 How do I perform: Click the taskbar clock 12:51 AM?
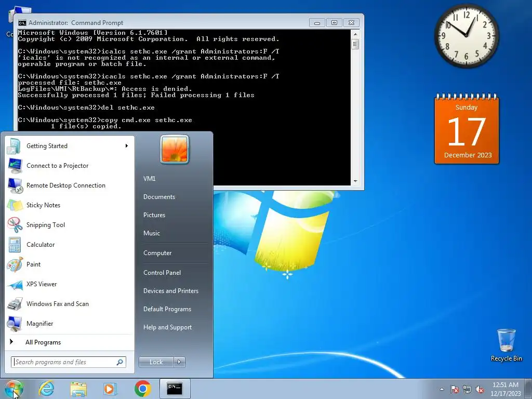505,389
